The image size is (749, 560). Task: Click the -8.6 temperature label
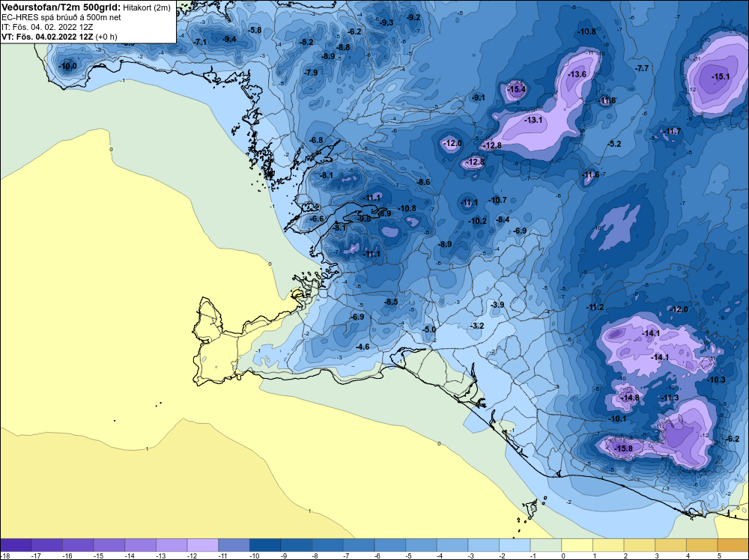423,182
